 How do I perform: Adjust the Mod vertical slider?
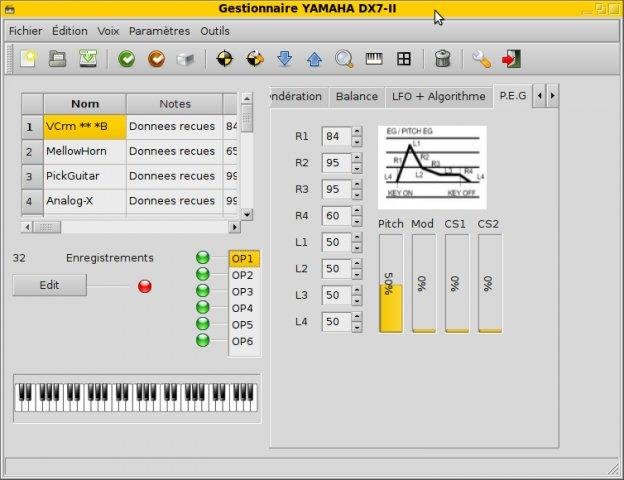(424, 283)
